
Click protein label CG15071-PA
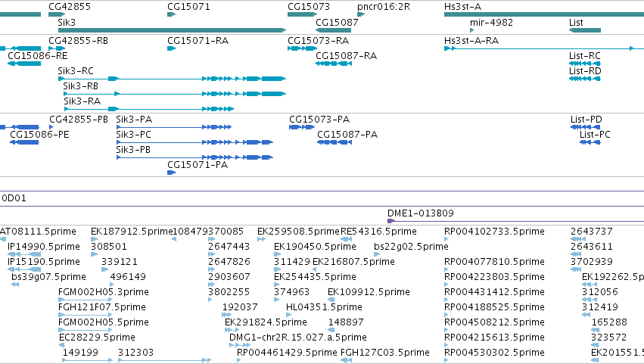click(198, 165)
